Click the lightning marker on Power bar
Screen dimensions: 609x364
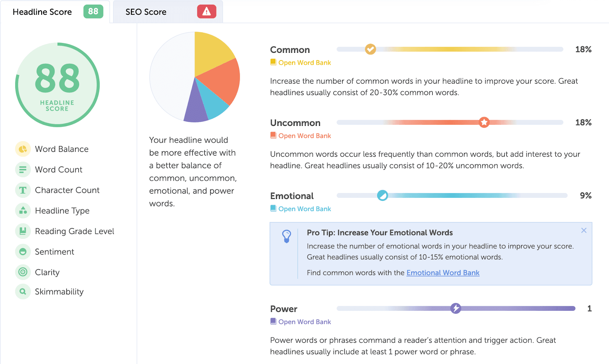(456, 308)
